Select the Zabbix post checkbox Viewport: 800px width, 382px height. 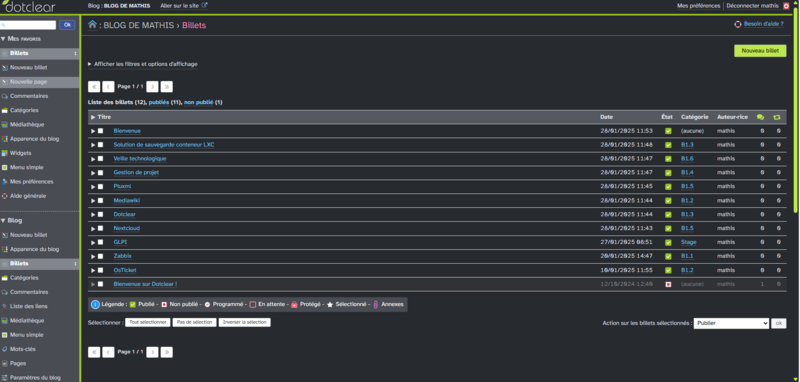[101, 256]
